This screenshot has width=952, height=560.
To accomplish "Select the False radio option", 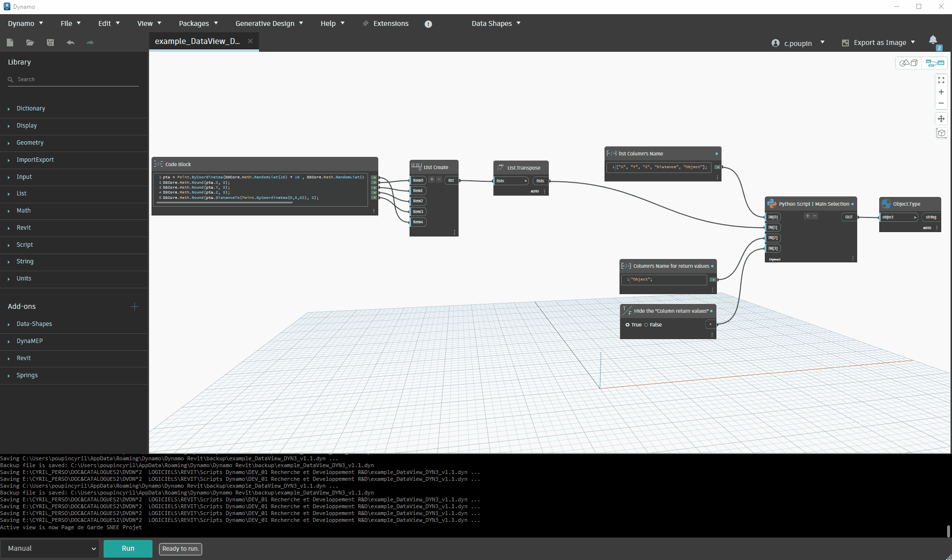I will [x=646, y=325].
